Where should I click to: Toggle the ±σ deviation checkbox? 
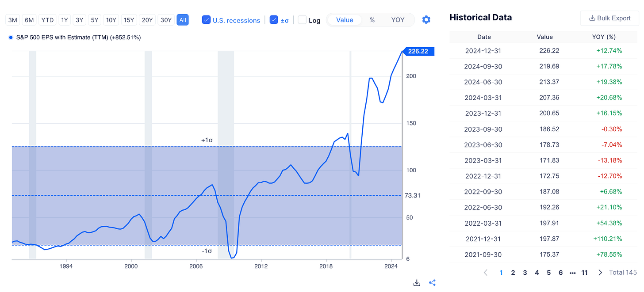click(274, 20)
